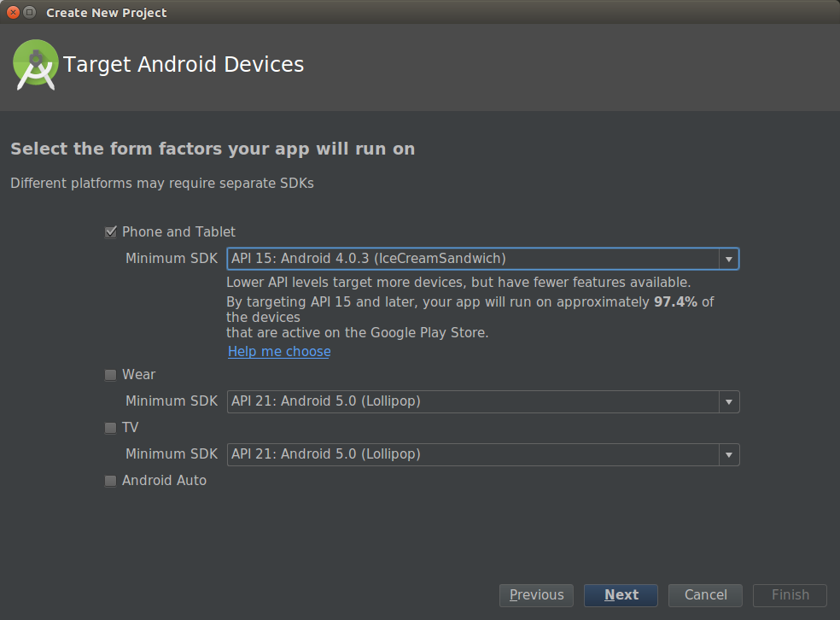This screenshot has height=620, width=840.
Task: Close the Create New Project window
Action: (x=13, y=13)
